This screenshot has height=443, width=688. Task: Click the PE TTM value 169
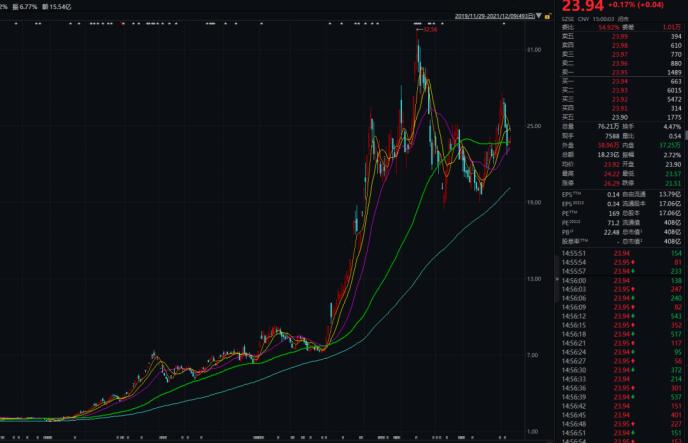point(614,213)
